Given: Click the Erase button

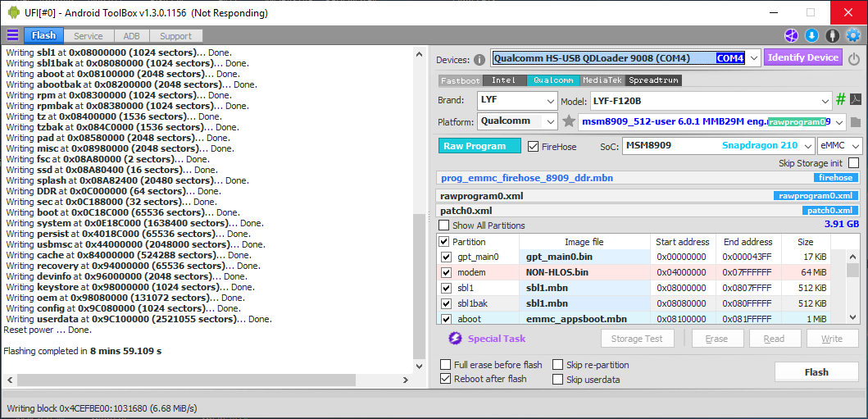Looking at the screenshot, I should (x=716, y=339).
